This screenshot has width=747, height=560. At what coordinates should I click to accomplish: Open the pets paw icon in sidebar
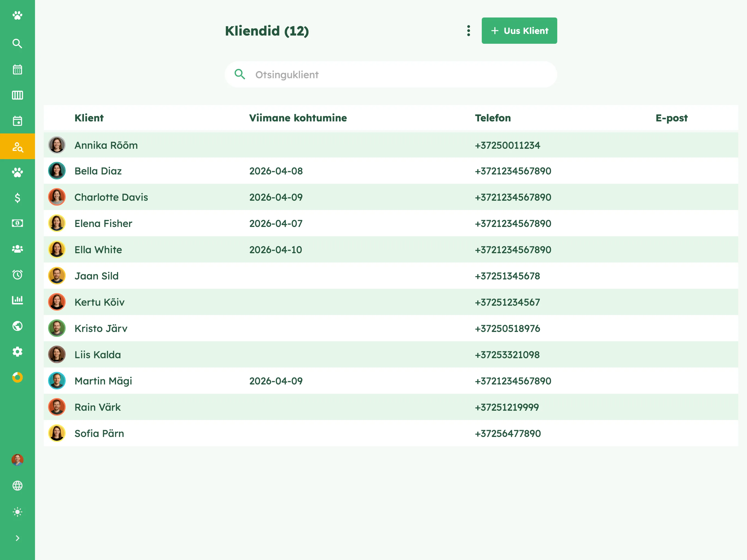coord(17,172)
